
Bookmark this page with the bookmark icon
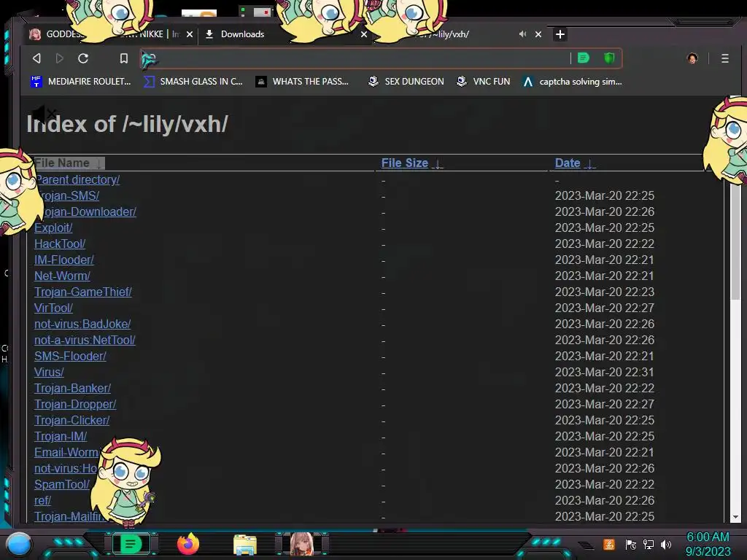[x=124, y=58]
